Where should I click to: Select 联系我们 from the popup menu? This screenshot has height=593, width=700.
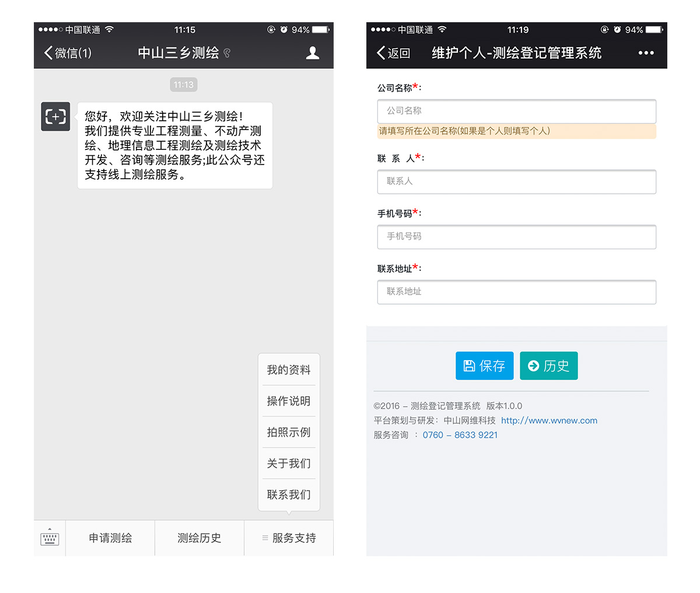click(289, 495)
